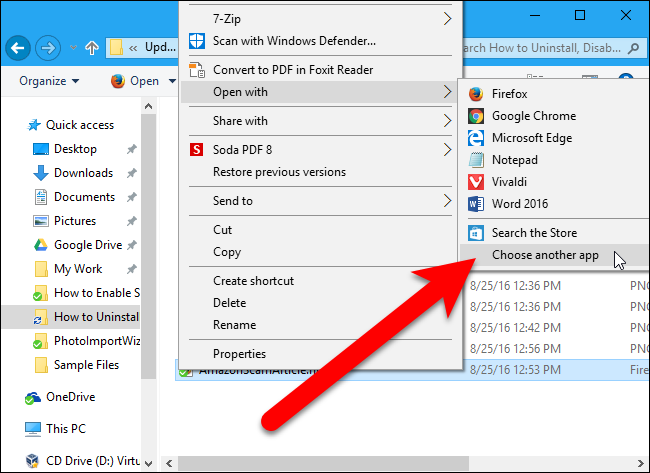Image resolution: width=650 pixels, height=473 pixels.
Task: Choose Copy from context menu
Action: [x=320, y=252]
